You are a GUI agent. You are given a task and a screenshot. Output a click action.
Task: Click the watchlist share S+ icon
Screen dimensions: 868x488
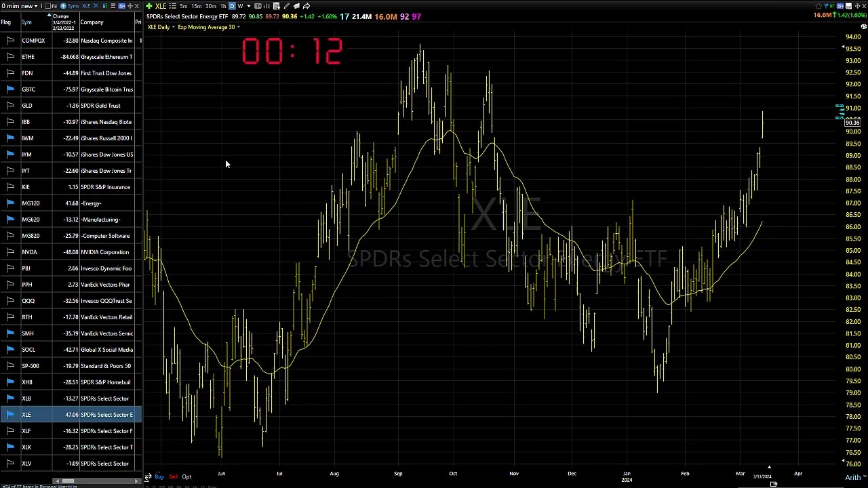tap(122, 6)
